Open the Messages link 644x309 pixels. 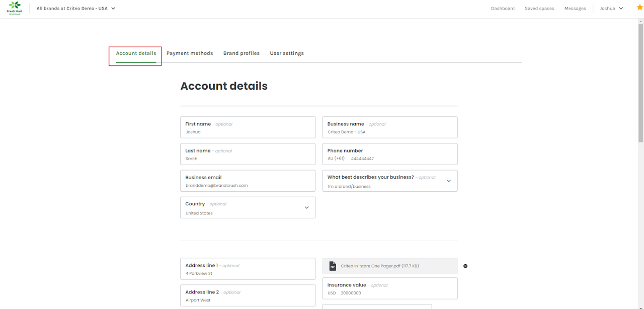tap(575, 9)
